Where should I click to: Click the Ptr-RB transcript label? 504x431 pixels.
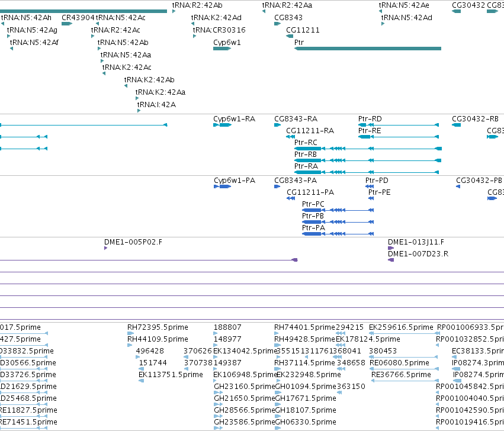point(306,155)
